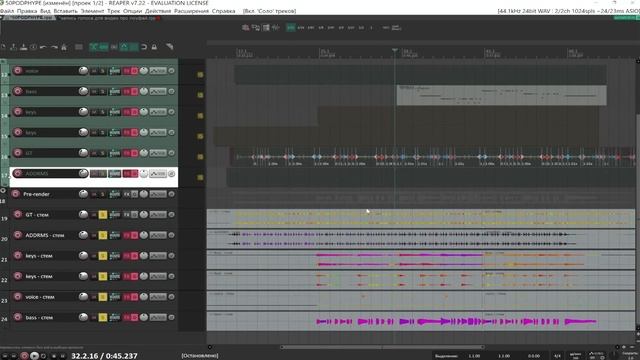Image resolution: width=640 pixels, height=360 pixels.
Task: Click the pan knob of Pre-render track
Action: pos(144,194)
